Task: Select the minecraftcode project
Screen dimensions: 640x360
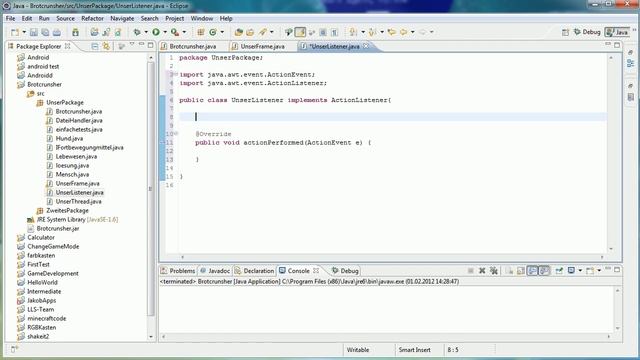Action: coord(47,318)
